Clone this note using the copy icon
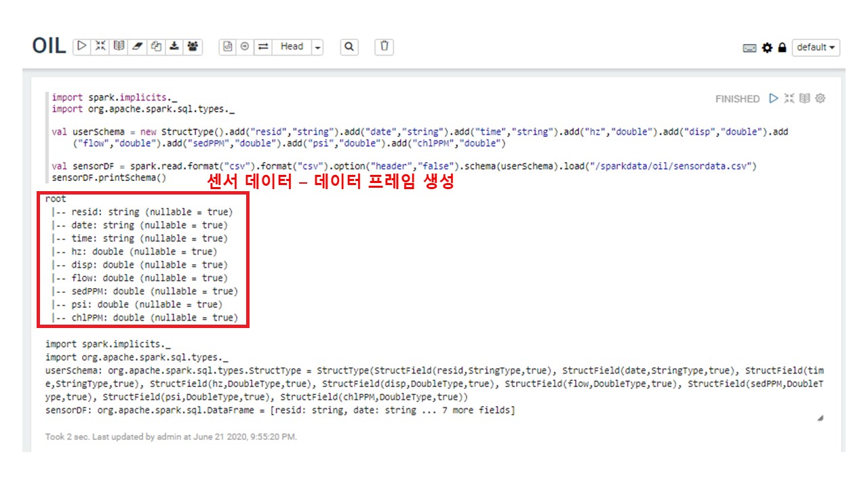The width and height of the screenshot is (868, 488). coord(156,47)
